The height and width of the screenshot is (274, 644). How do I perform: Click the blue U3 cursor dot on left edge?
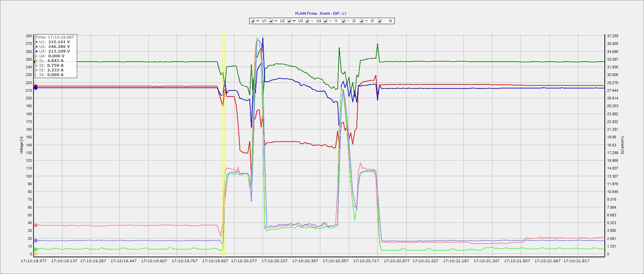(36, 88)
